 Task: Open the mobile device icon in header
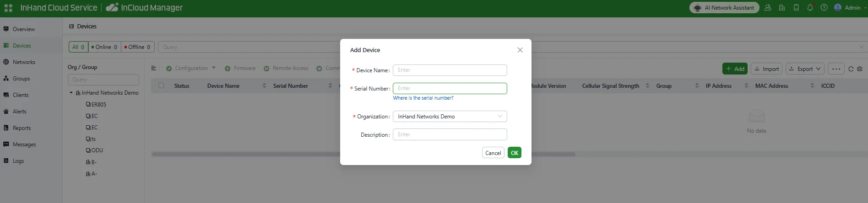[796, 8]
